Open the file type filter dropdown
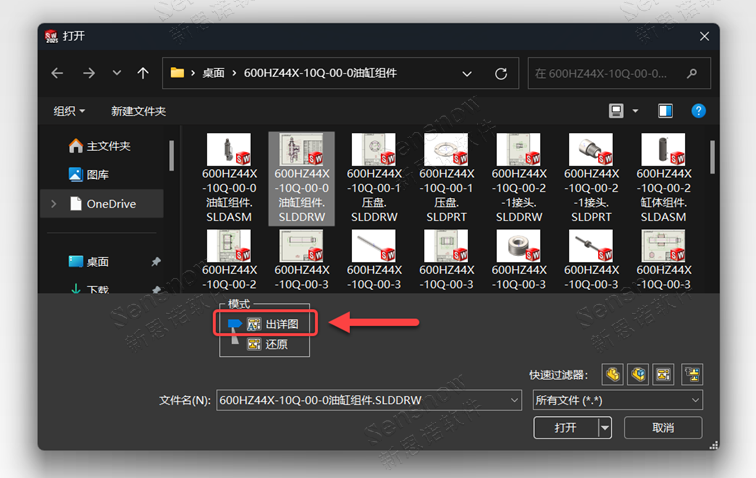The image size is (756, 478). pyautogui.click(x=617, y=400)
